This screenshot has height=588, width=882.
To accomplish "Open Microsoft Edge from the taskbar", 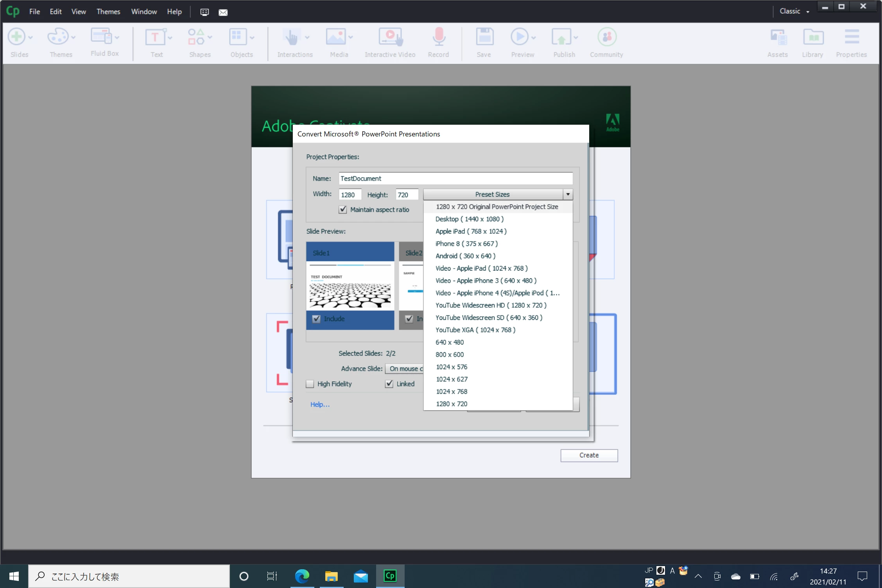I will click(x=302, y=576).
